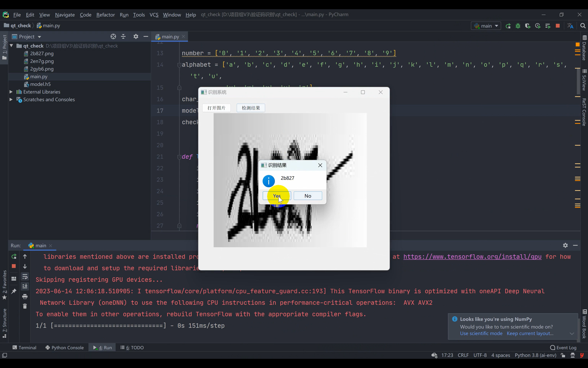Open the ReST Console side tab
588x368 pixels.
click(584, 112)
